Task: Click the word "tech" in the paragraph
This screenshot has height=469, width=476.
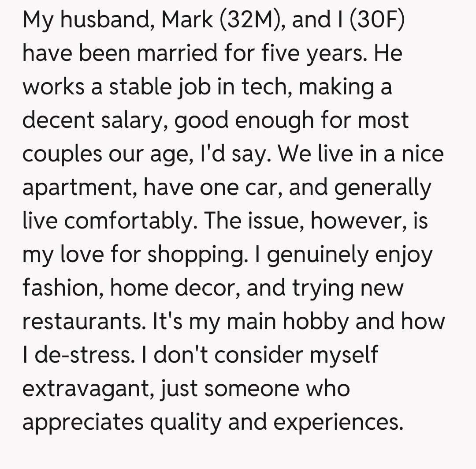Action: [270, 87]
